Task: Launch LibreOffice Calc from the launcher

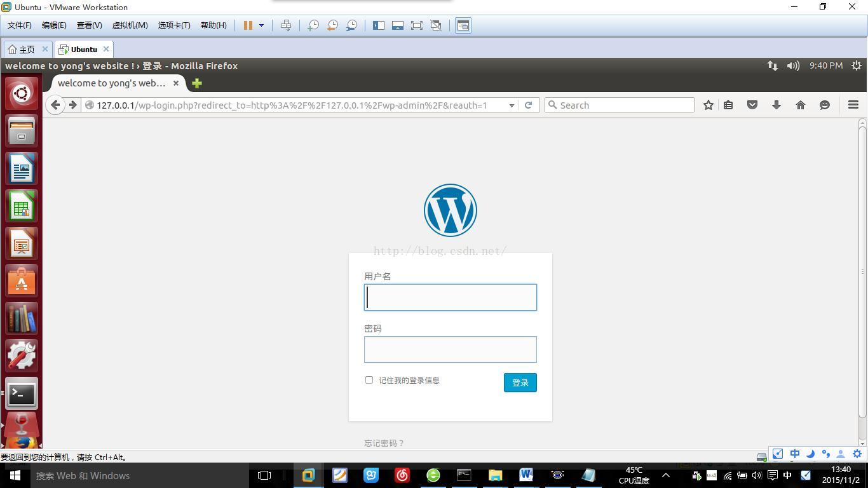Action: point(22,206)
